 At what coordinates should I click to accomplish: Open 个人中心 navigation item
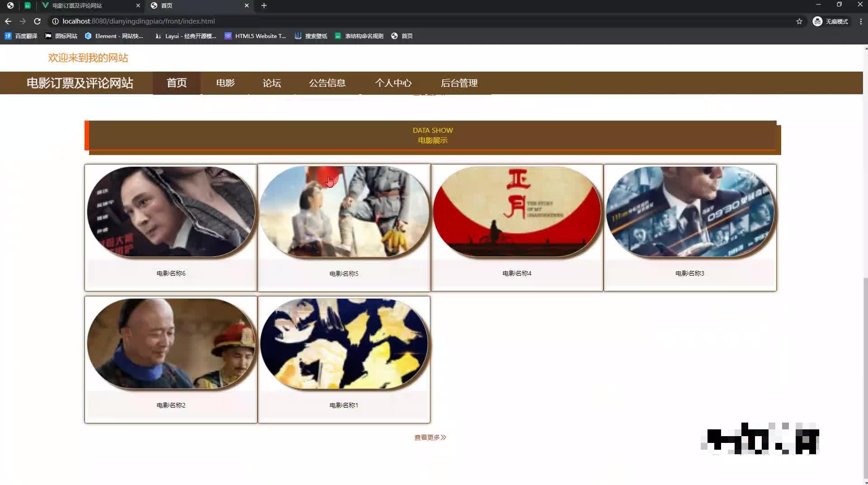[x=393, y=83]
